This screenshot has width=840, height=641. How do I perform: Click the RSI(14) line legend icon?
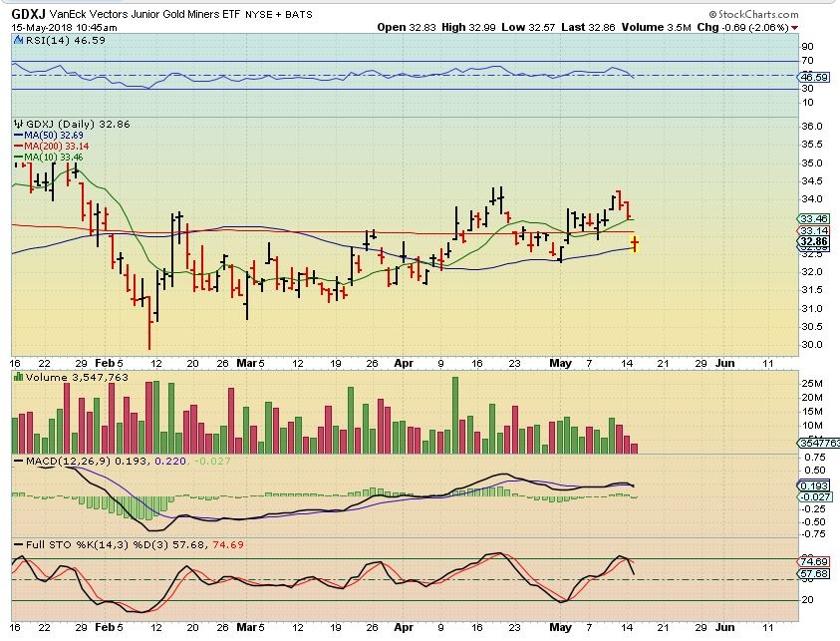coord(17,41)
